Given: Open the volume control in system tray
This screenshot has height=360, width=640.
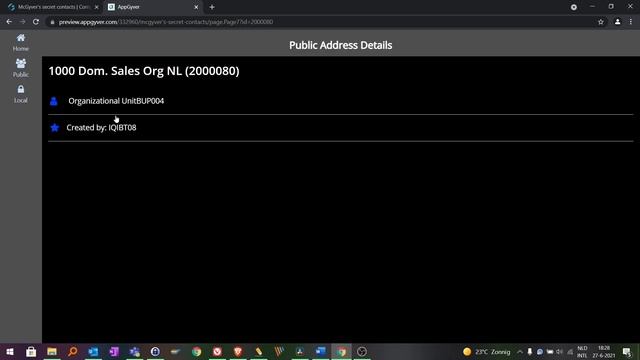Looking at the screenshot, I should [x=560, y=351].
